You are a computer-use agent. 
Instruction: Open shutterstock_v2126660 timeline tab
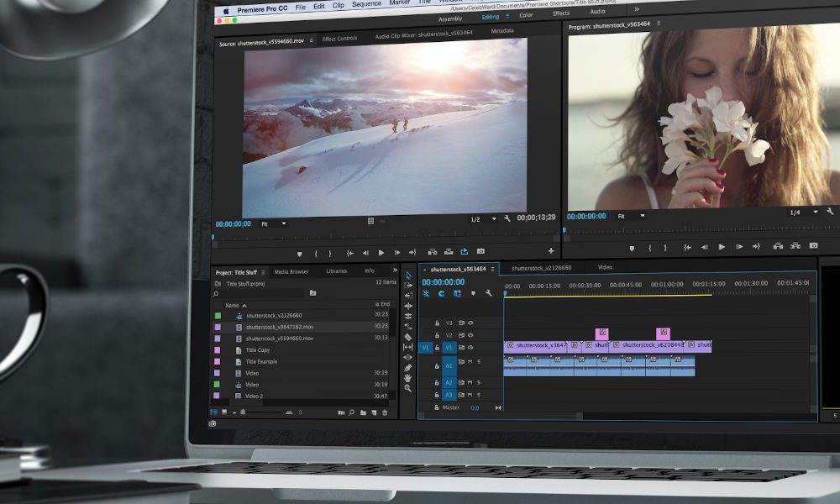pos(541,268)
